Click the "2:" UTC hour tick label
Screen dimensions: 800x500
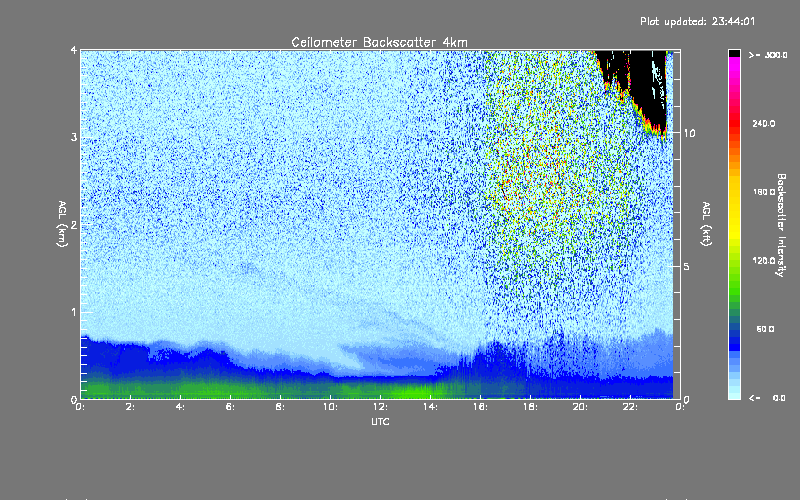130,407
